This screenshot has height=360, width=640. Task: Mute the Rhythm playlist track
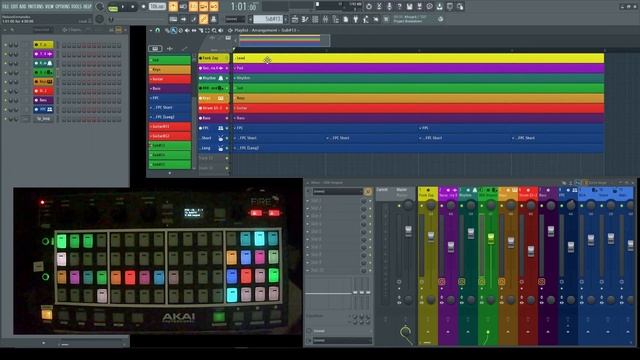point(227,78)
